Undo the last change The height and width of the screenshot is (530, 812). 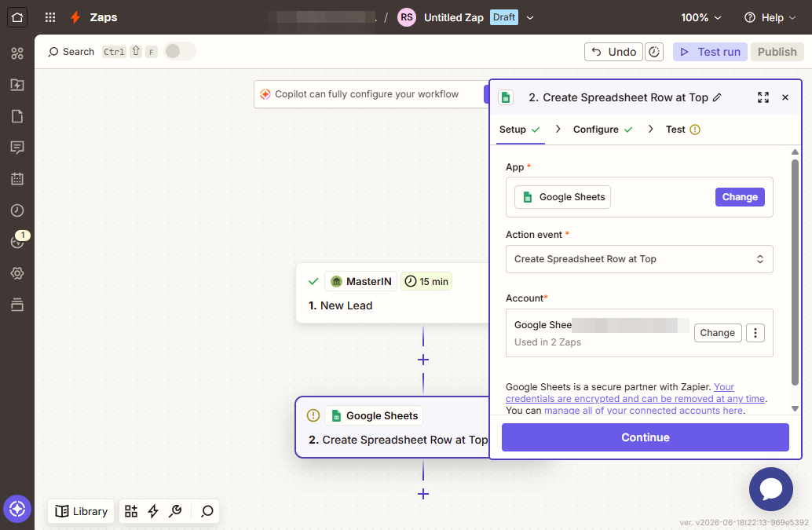tap(613, 52)
